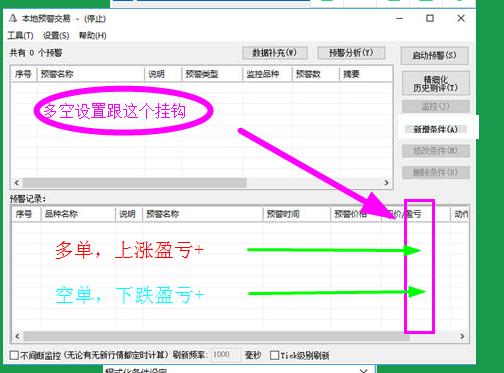Click the 预警分析(Y) button
504x373 pixels.
[351, 53]
